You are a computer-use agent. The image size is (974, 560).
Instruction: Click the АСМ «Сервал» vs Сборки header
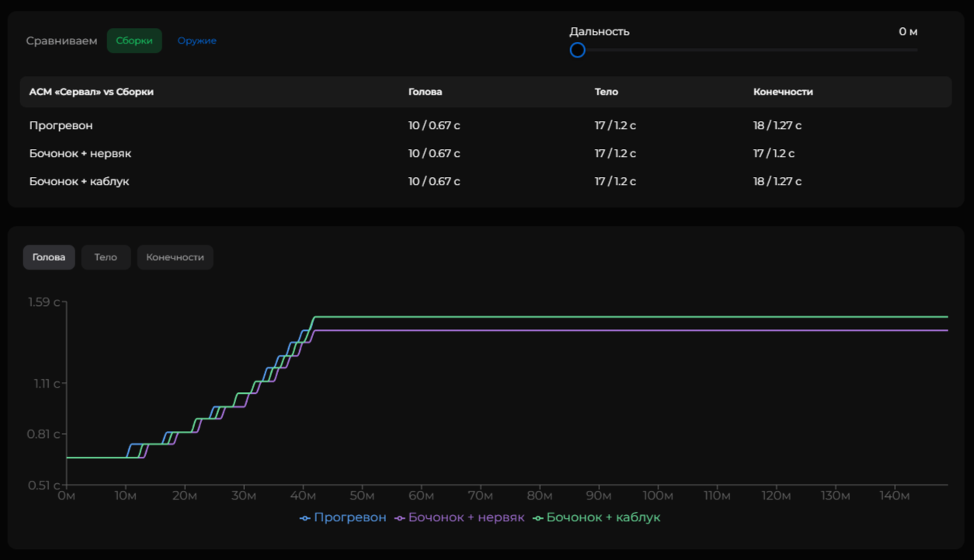pyautogui.click(x=92, y=92)
